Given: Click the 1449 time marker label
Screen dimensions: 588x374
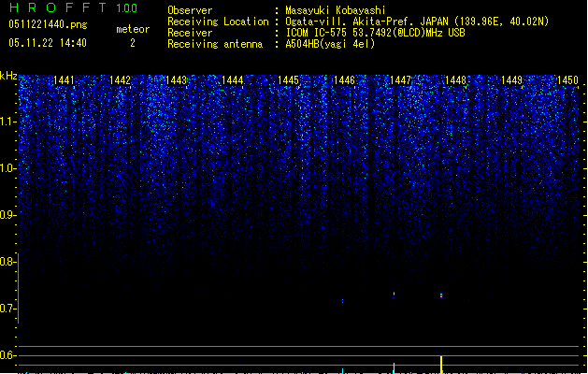Looking at the screenshot, I should (512, 80).
